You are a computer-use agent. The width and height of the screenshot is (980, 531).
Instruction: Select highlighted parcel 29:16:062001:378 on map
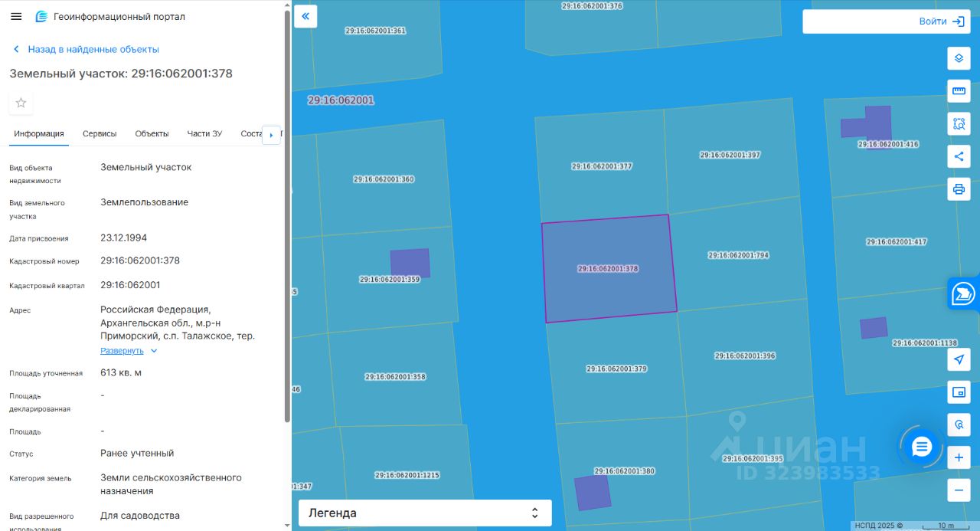[608, 269]
